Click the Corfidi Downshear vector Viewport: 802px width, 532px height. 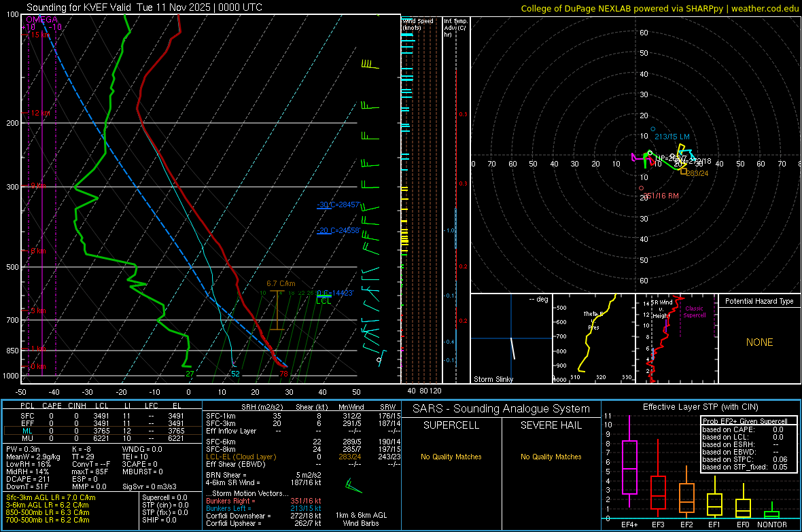click(264, 516)
